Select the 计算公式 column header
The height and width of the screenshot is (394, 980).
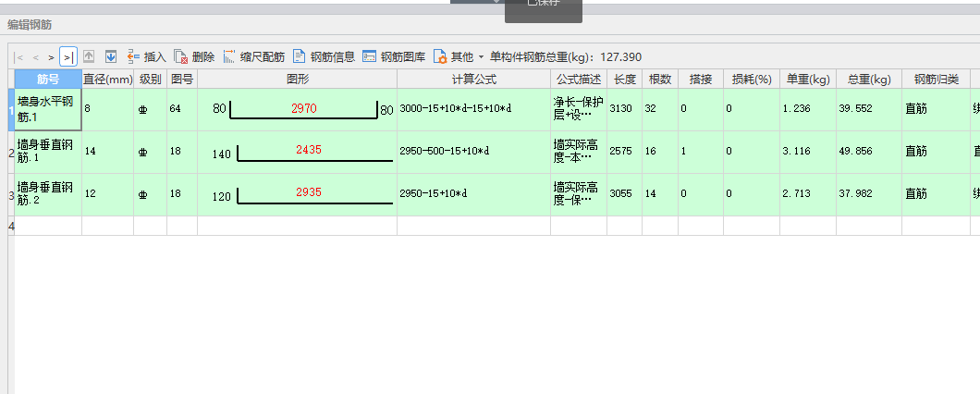coord(473,79)
